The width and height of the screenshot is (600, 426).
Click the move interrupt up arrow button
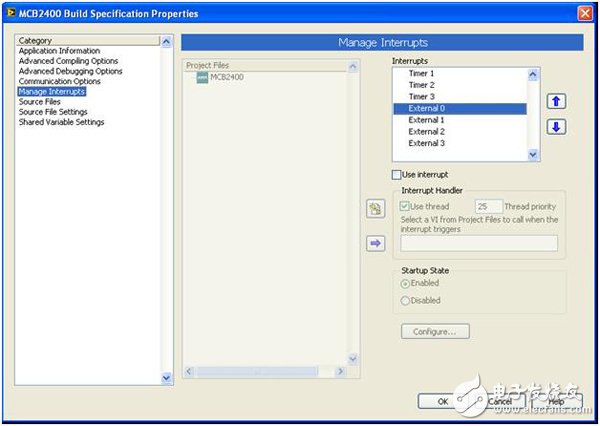point(556,101)
